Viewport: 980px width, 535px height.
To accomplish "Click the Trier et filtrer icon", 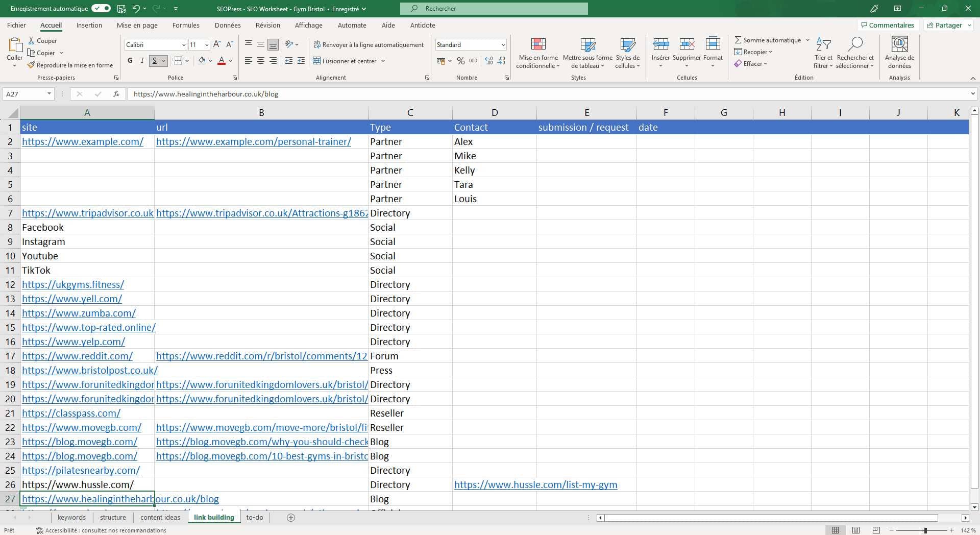I will point(823,44).
